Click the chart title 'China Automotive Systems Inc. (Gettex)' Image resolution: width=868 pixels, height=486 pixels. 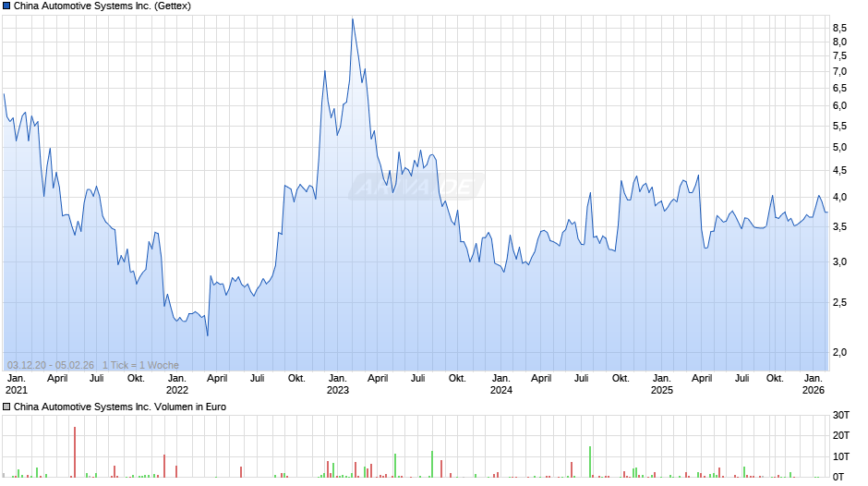click(x=102, y=6)
